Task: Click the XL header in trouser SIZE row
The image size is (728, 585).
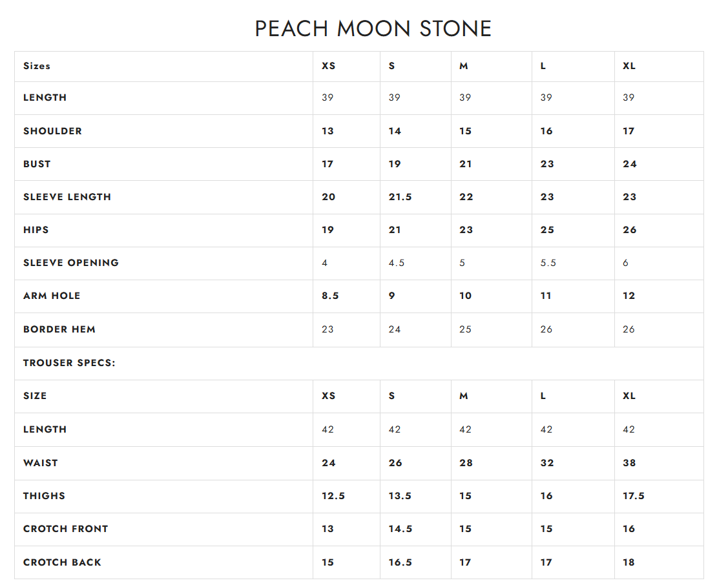Action: (629, 396)
